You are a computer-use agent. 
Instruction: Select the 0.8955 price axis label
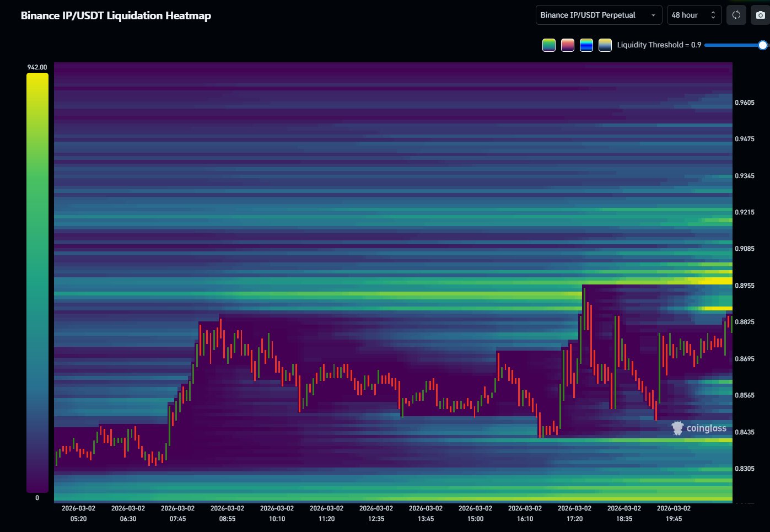pos(745,286)
